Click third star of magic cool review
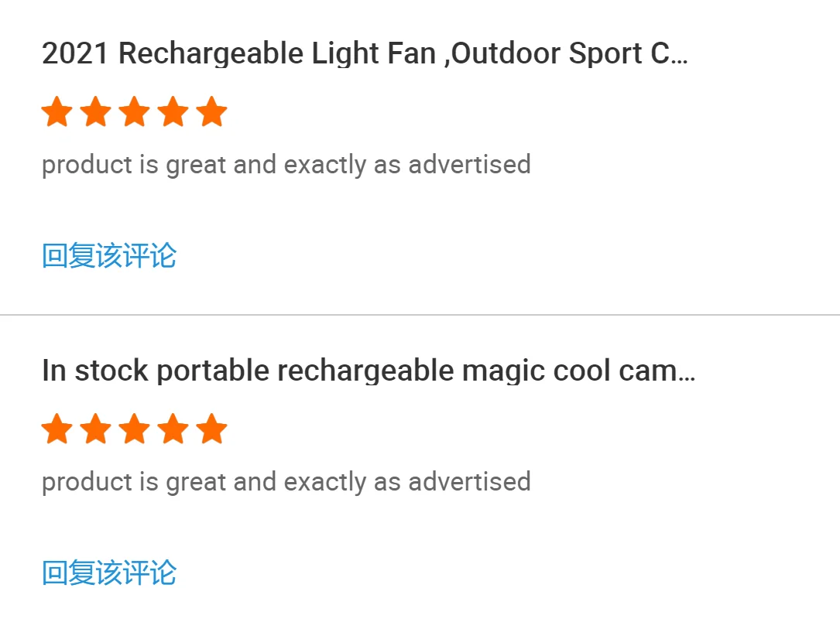This screenshot has width=840, height=629. pos(134,429)
